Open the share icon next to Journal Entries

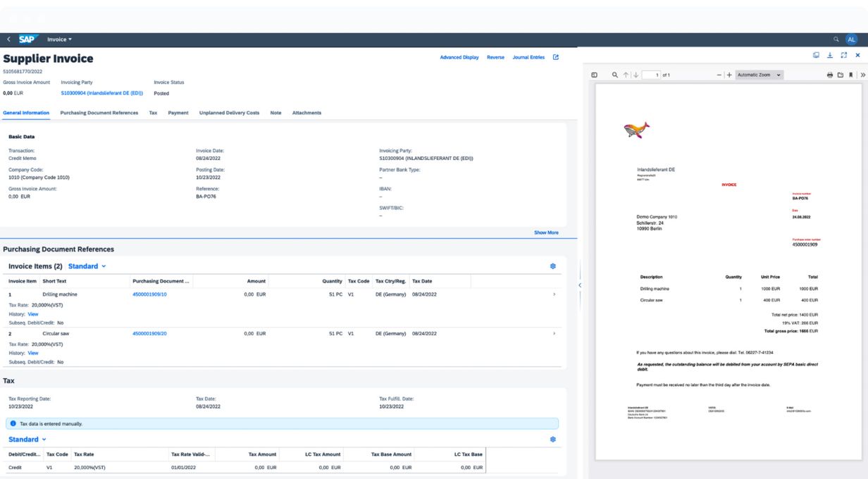click(555, 57)
